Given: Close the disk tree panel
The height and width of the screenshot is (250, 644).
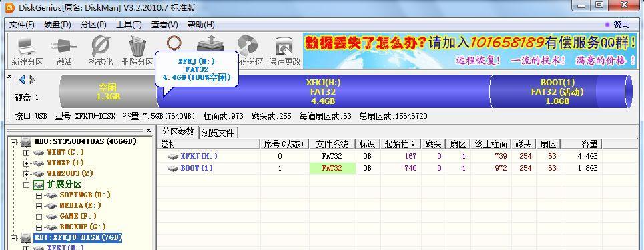Looking at the screenshot, I should click(x=149, y=131).
